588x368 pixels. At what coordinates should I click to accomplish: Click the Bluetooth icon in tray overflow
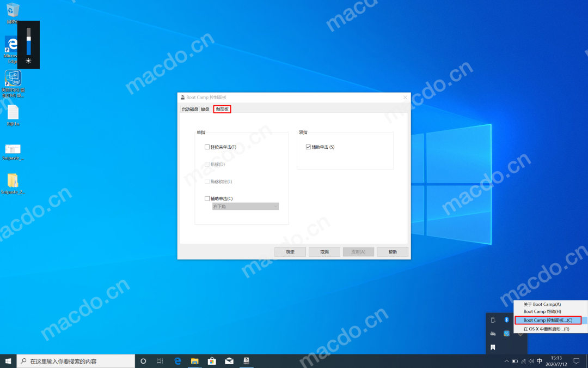tap(506, 319)
